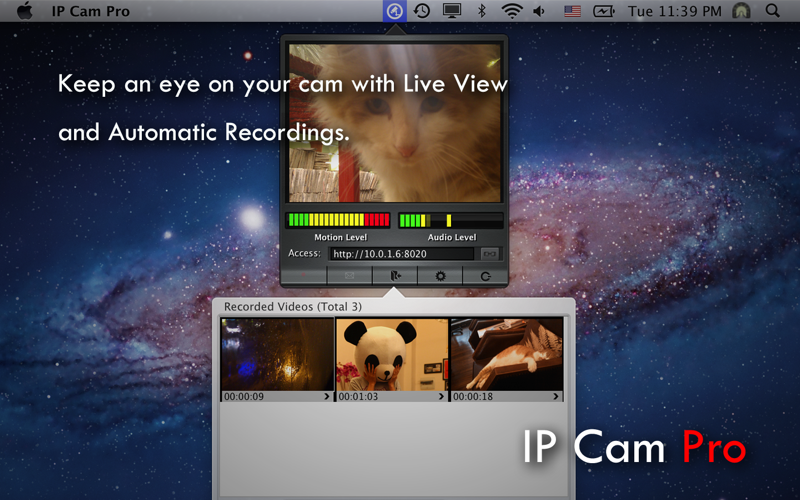Viewport: 800px width, 500px height.
Task: Open the rainy night recorded video thumbnail
Action: (278, 355)
